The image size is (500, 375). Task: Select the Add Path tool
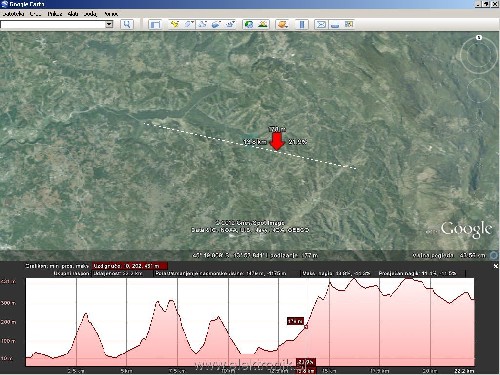point(202,24)
